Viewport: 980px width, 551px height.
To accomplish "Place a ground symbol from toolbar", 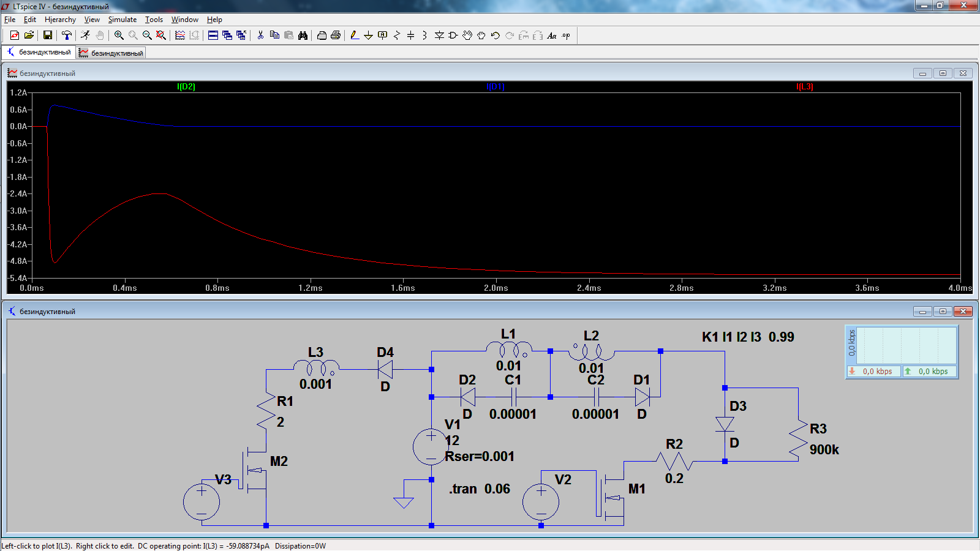I will point(368,36).
